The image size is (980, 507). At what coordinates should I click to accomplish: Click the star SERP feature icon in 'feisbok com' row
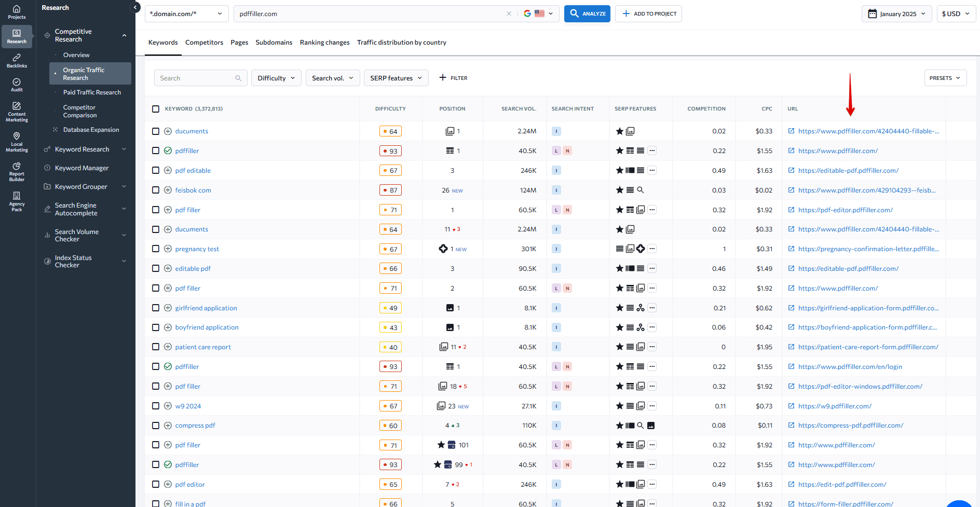pyautogui.click(x=619, y=190)
